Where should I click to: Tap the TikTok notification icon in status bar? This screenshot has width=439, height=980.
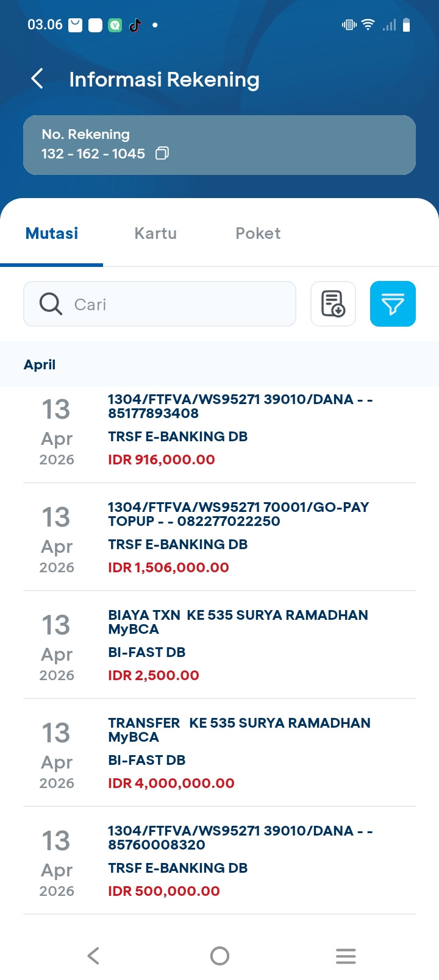[135, 25]
